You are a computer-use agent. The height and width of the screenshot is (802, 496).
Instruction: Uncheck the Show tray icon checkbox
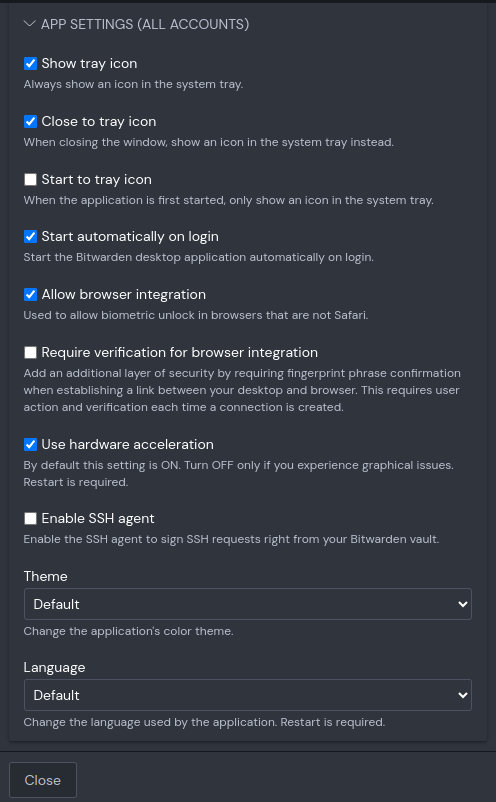tap(31, 63)
